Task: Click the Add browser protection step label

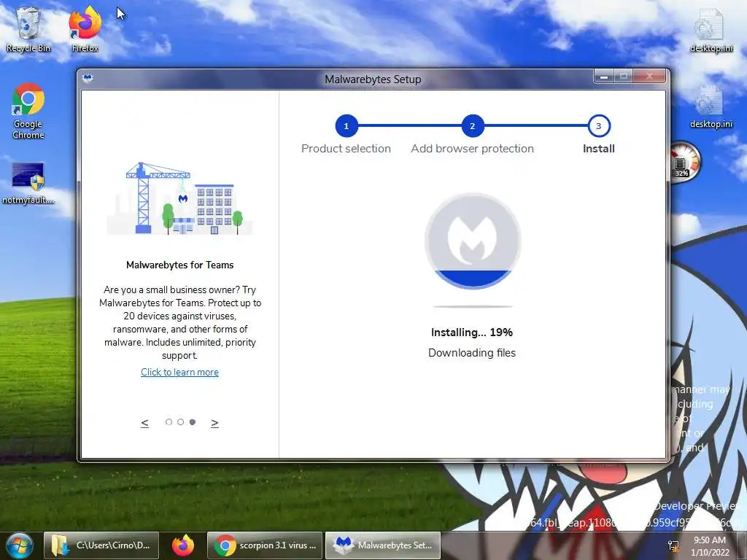Action: (473, 149)
